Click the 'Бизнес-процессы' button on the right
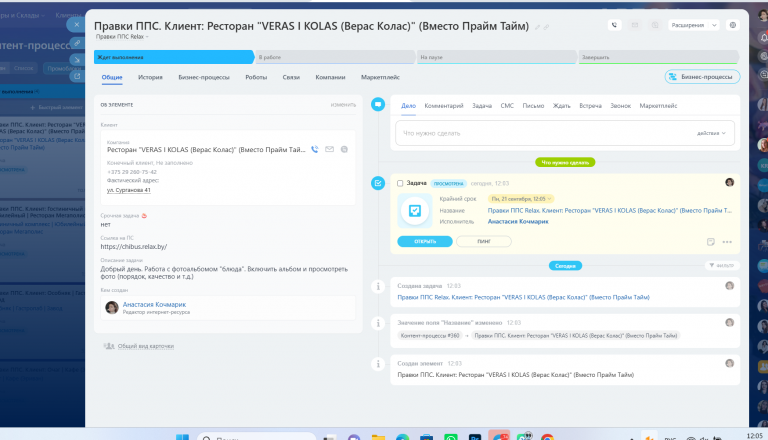The image size is (768, 440). click(x=702, y=76)
